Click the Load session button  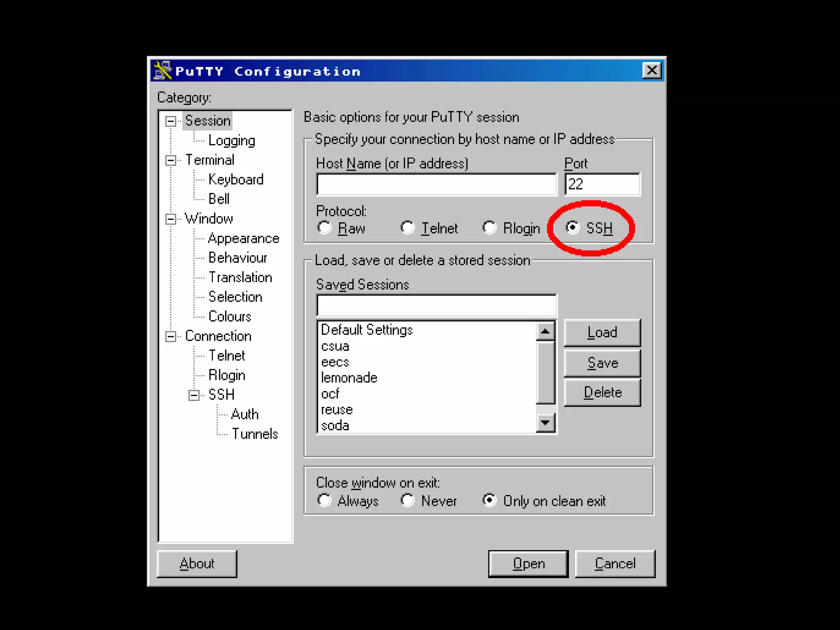click(x=602, y=332)
